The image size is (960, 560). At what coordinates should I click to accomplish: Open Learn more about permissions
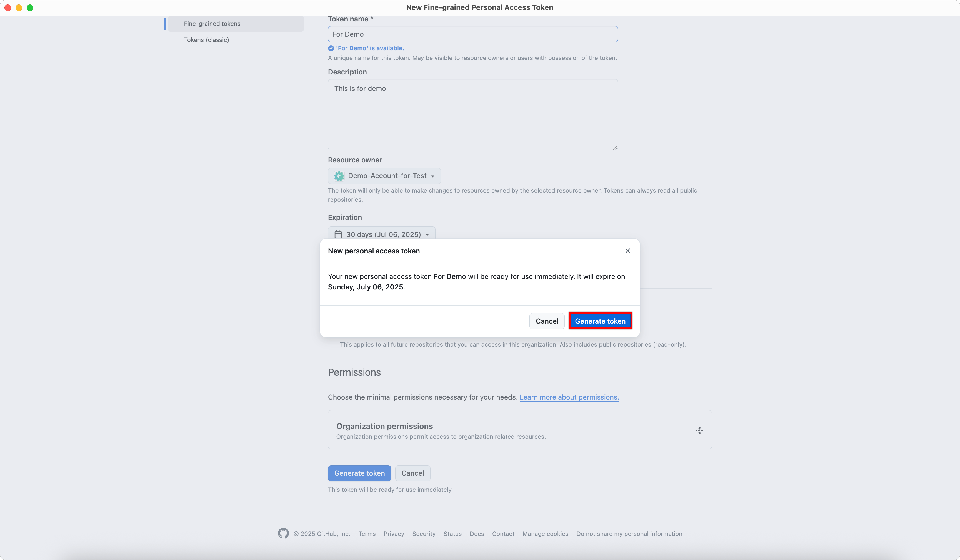coord(569,397)
